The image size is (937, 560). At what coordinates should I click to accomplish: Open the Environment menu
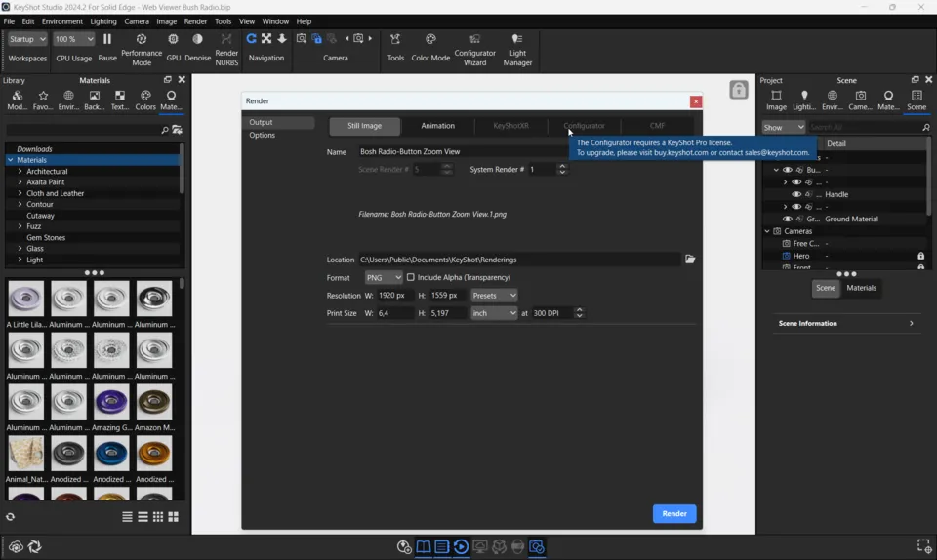(62, 21)
